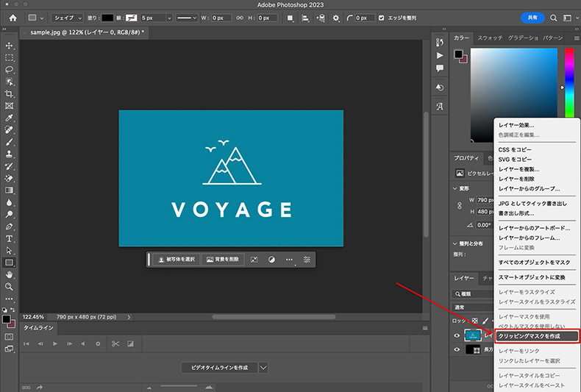Select the Crop tool

[10, 94]
